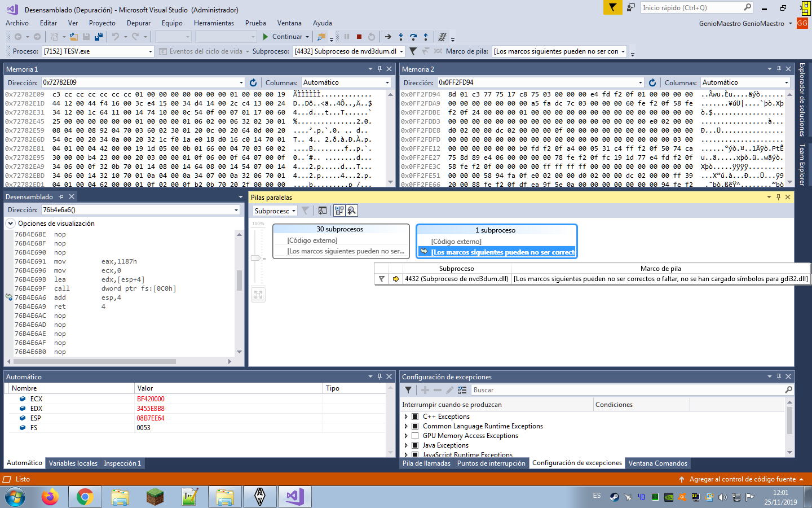
Task: Toggle Common Language Runtime Exceptions checkbox
Action: pyautogui.click(x=415, y=426)
